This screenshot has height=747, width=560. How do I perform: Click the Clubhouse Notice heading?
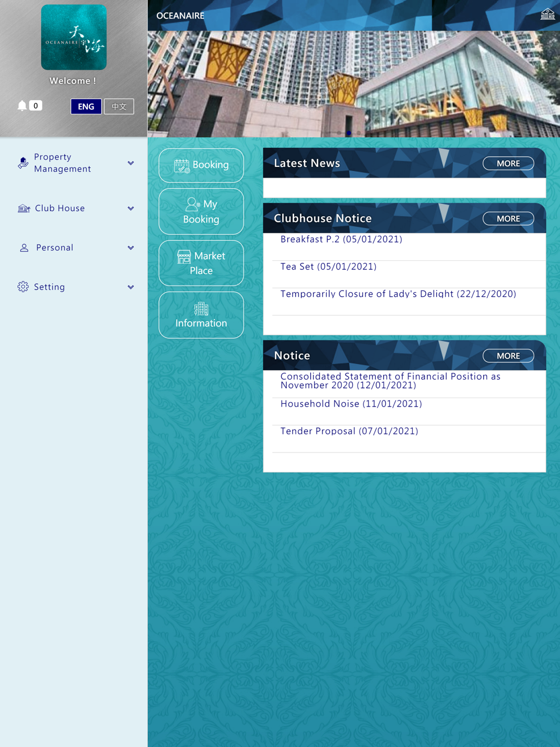click(x=323, y=218)
